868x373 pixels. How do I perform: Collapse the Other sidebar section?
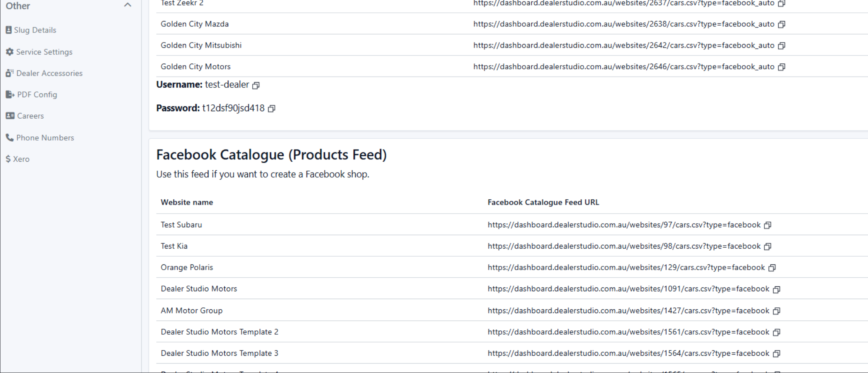click(x=127, y=5)
